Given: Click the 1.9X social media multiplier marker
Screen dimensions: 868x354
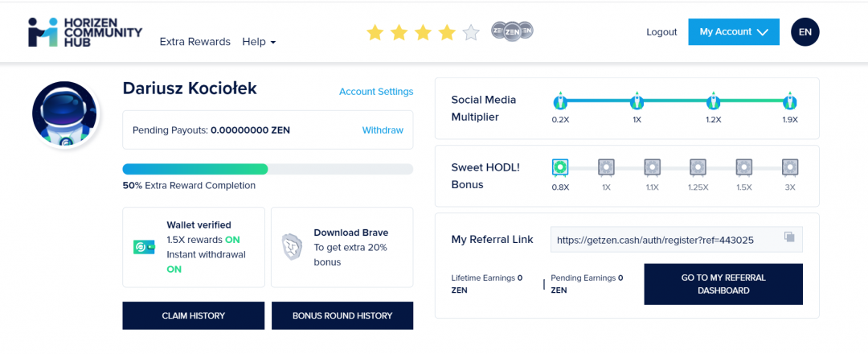Looking at the screenshot, I should click(x=791, y=101).
